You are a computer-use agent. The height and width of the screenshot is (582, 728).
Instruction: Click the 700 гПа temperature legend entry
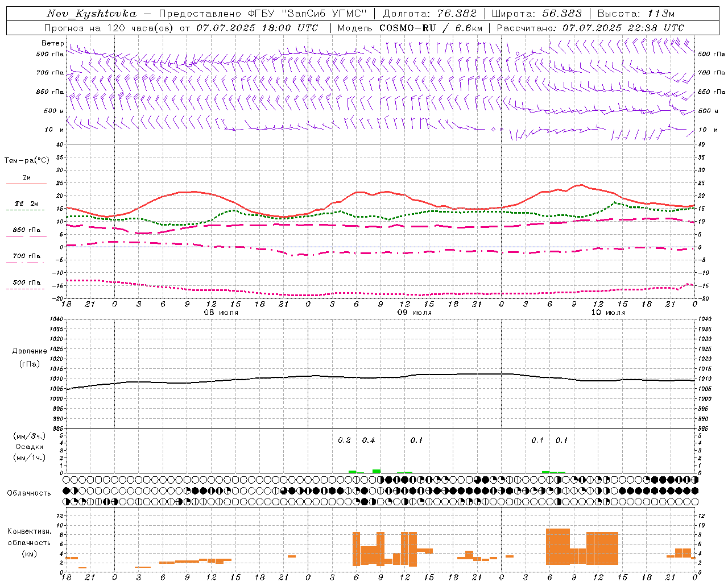point(26,257)
